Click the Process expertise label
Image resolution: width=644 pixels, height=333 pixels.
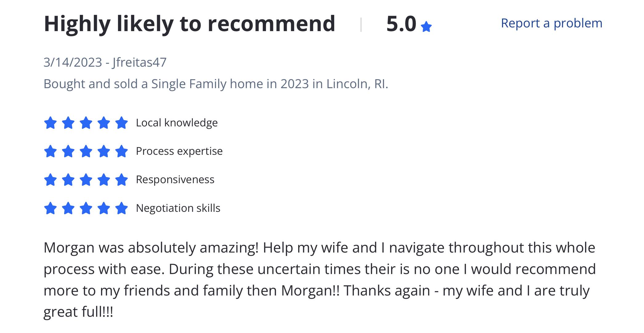pyautogui.click(x=179, y=151)
